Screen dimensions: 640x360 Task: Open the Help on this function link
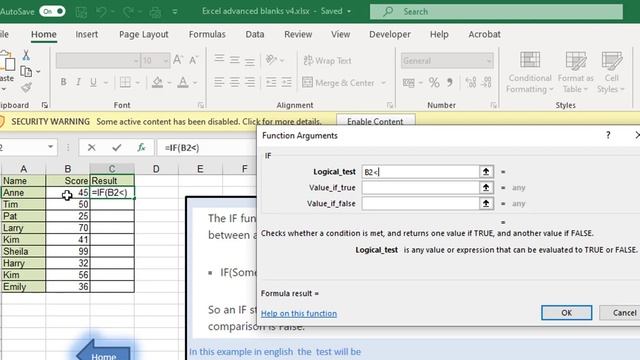(299, 313)
